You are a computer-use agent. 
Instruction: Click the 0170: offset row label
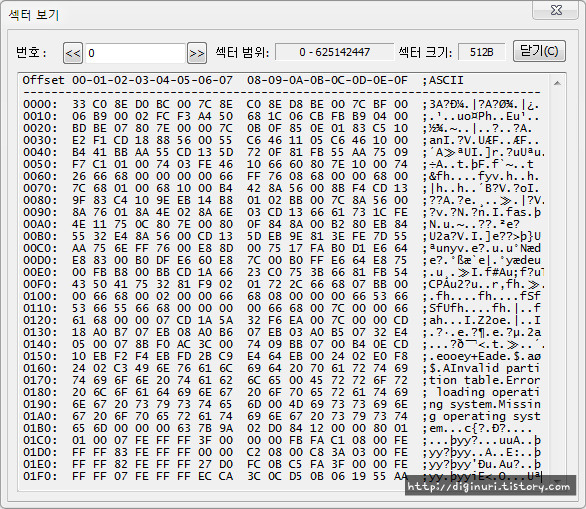tap(40, 380)
